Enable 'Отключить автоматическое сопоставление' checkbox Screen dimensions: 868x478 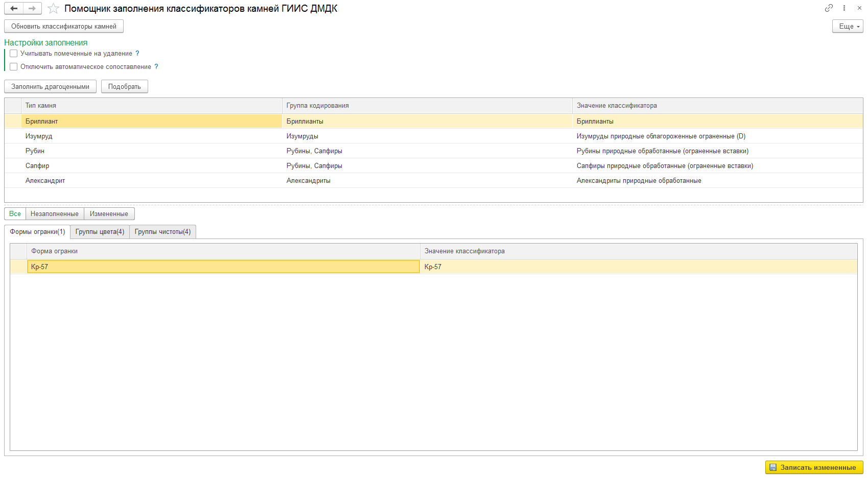pyautogui.click(x=14, y=66)
